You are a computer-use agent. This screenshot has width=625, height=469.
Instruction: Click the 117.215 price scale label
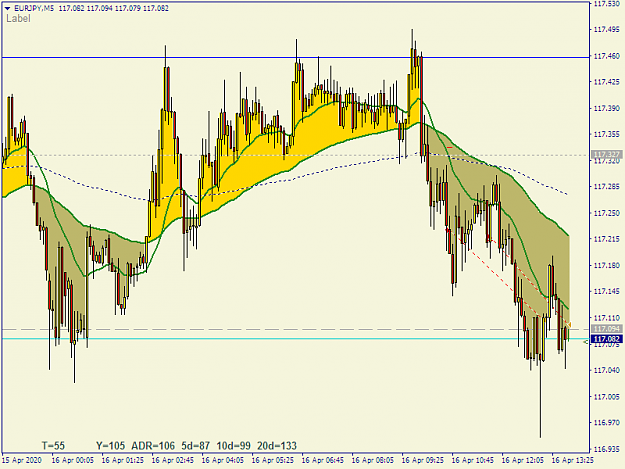607,239
